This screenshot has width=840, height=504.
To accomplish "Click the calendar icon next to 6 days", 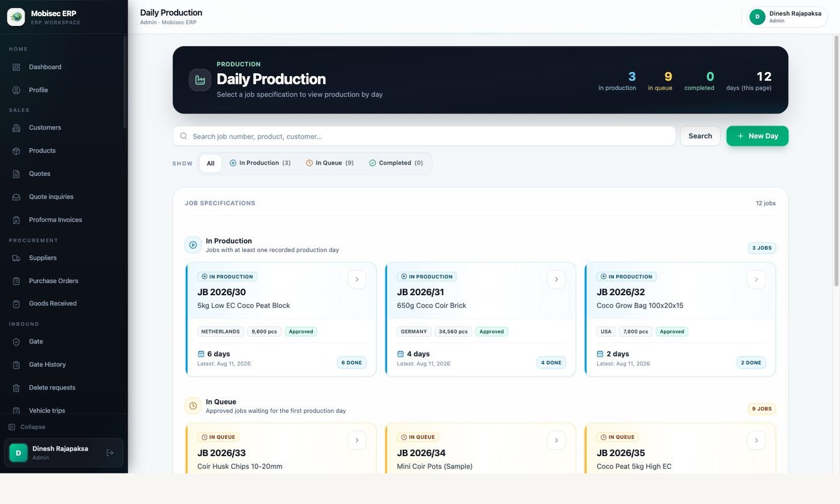I will pyautogui.click(x=201, y=354).
